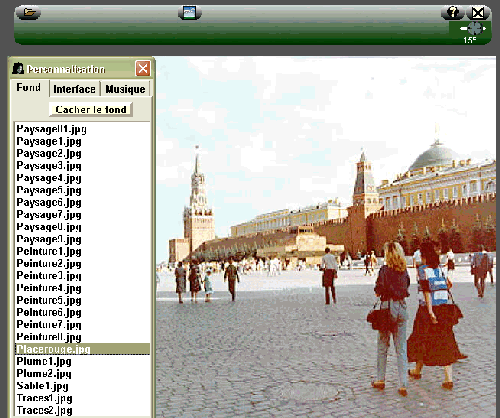This screenshot has height=418, width=500.
Task: Select Paysage1.jpg in the list
Action: tap(82, 142)
